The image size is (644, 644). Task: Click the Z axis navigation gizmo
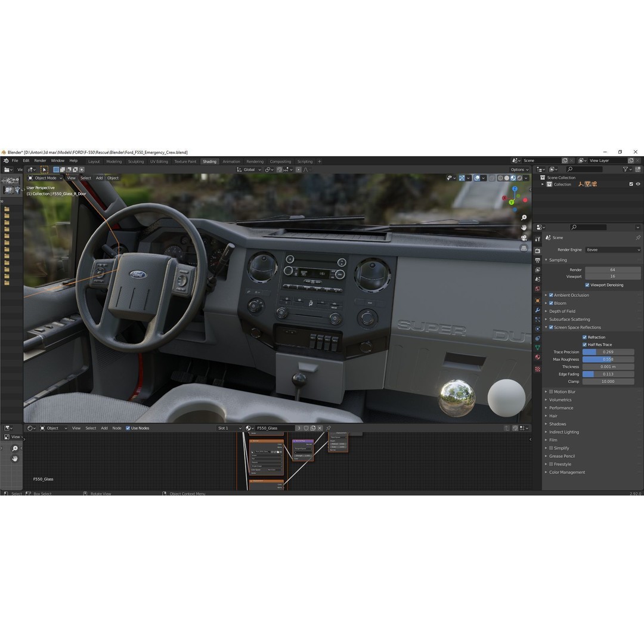[515, 189]
